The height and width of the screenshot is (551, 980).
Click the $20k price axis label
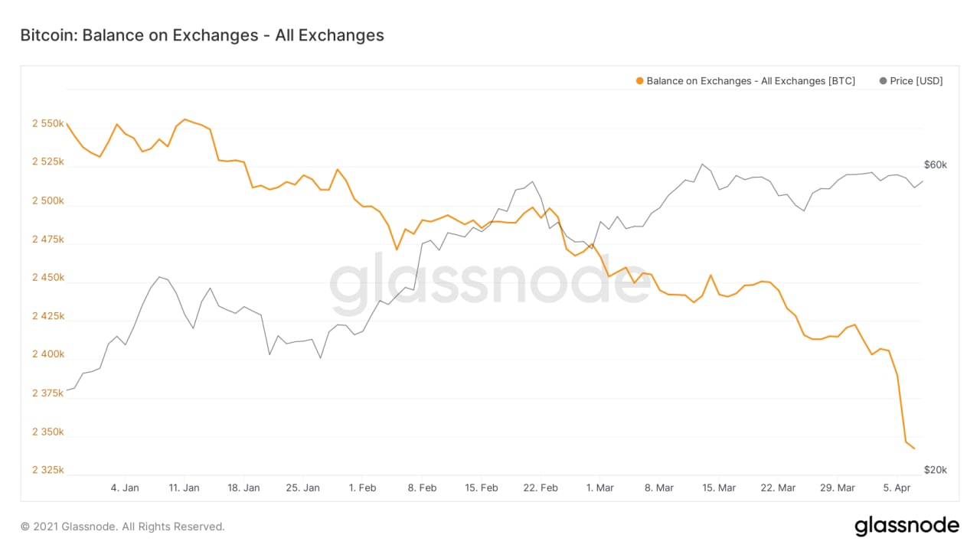936,470
